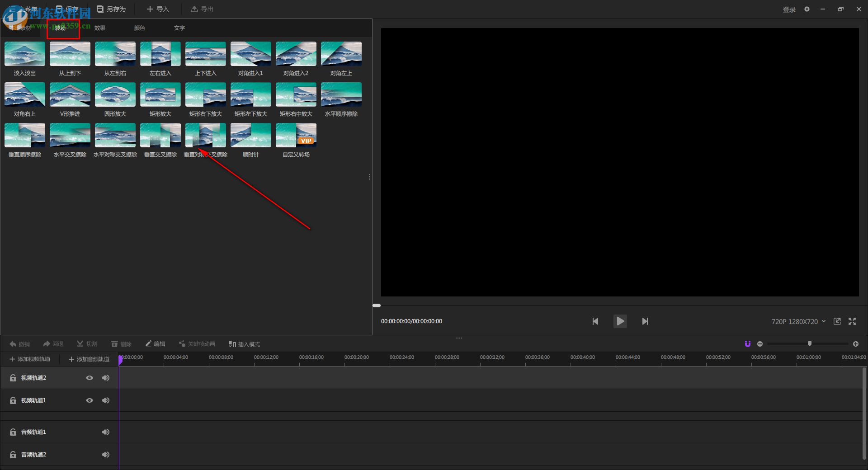This screenshot has height=470, width=868.
Task: Select the 圆形放大 transition thumbnail
Action: (x=115, y=94)
